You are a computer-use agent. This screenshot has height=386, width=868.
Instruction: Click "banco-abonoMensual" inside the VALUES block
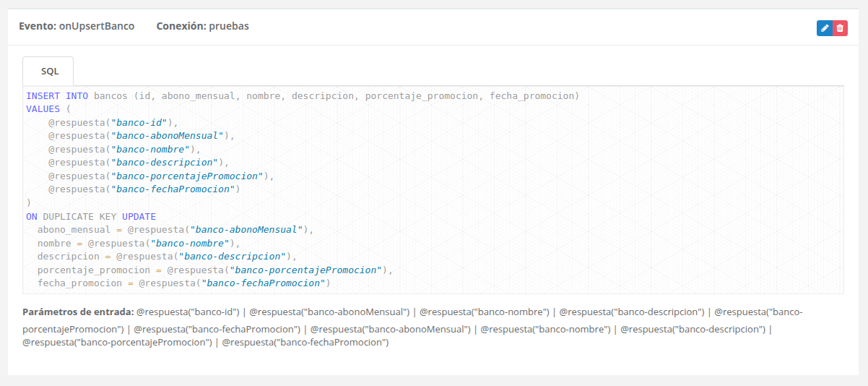[167, 136]
